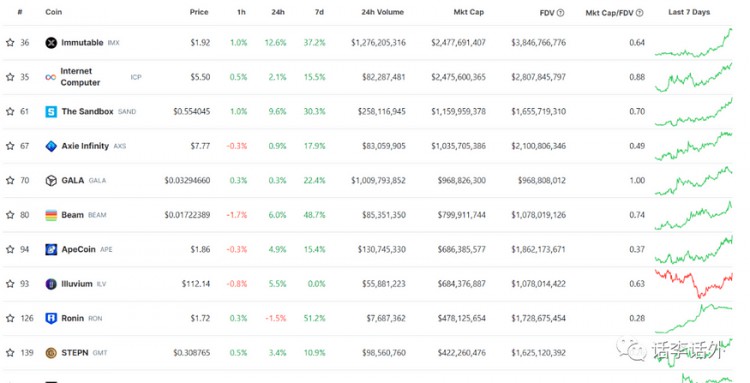Click the Axie Infinity diamond logo
Viewport: 750px width, 383px height.
coord(51,146)
